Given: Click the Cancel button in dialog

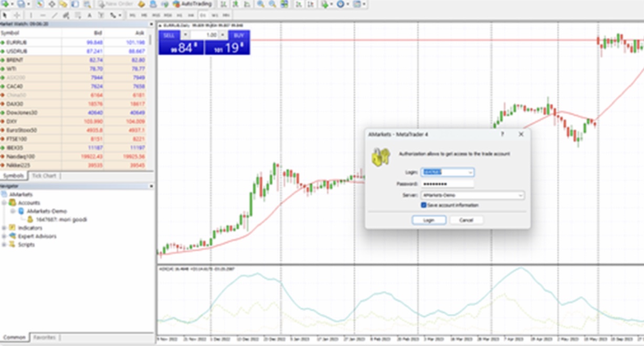Looking at the screenshot, I should (466, 220).
